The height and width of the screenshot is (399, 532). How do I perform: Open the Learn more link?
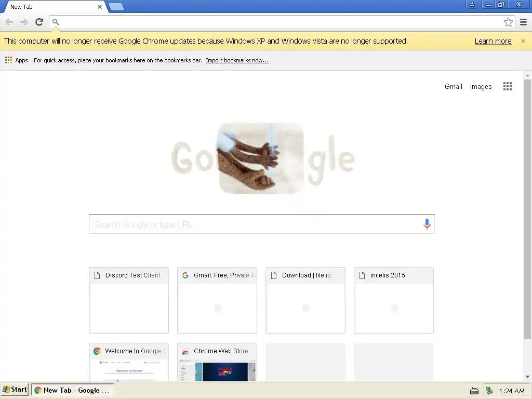point(493,41)
